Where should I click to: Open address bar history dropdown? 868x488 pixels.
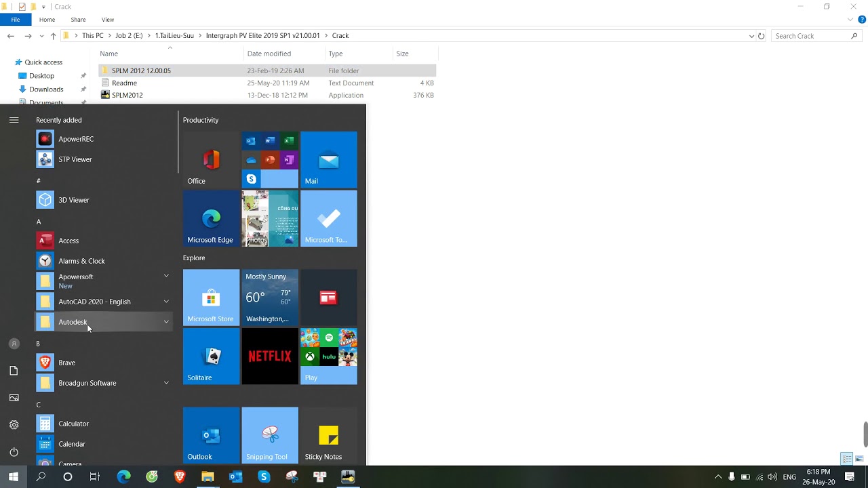click(751, 36)
